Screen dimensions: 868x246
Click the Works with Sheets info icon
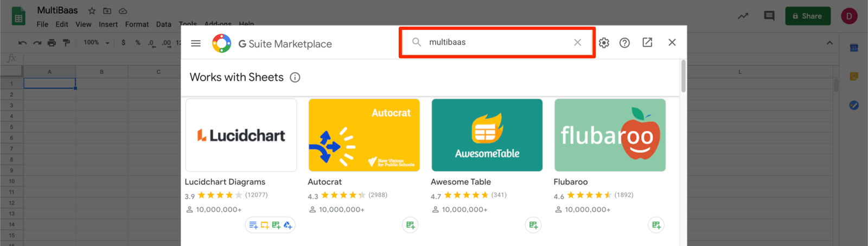point(295,77)
